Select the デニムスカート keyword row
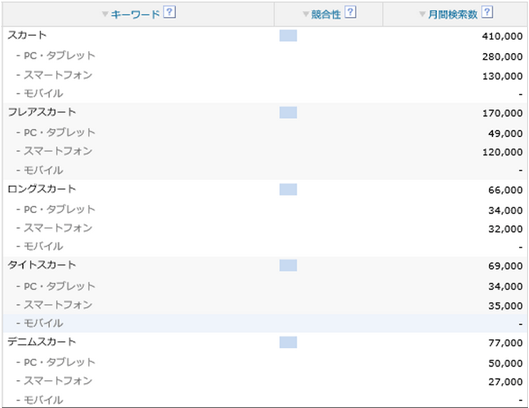 click(x=264, y=342)
